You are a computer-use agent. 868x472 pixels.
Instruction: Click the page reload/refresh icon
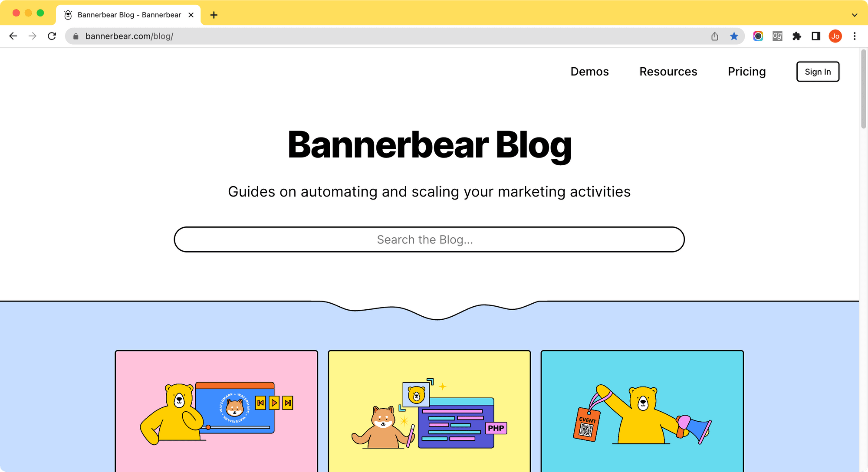tap(53, 36)
